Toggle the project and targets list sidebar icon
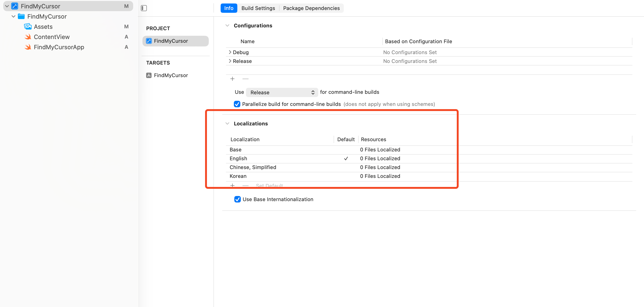The image size is (644, 307). 144,8
